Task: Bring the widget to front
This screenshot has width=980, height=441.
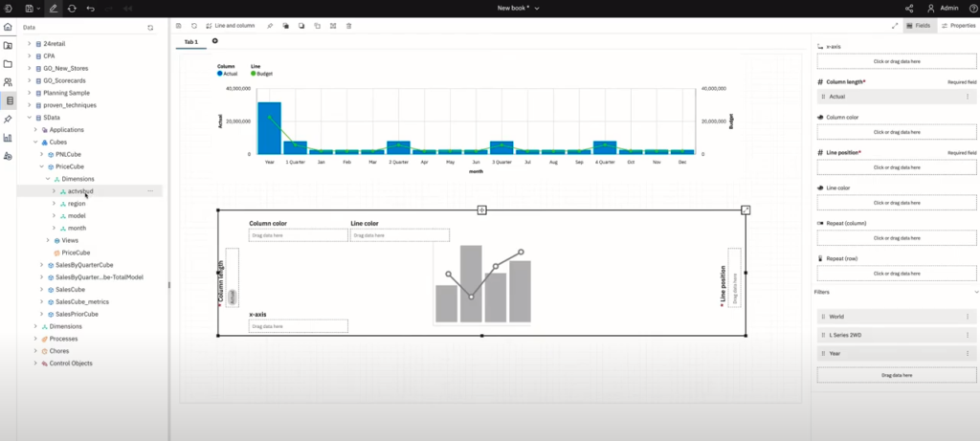Action: (285, 26)
